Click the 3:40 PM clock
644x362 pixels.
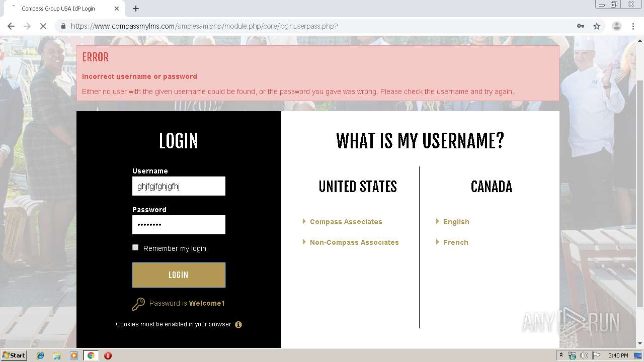pos(618,355)
